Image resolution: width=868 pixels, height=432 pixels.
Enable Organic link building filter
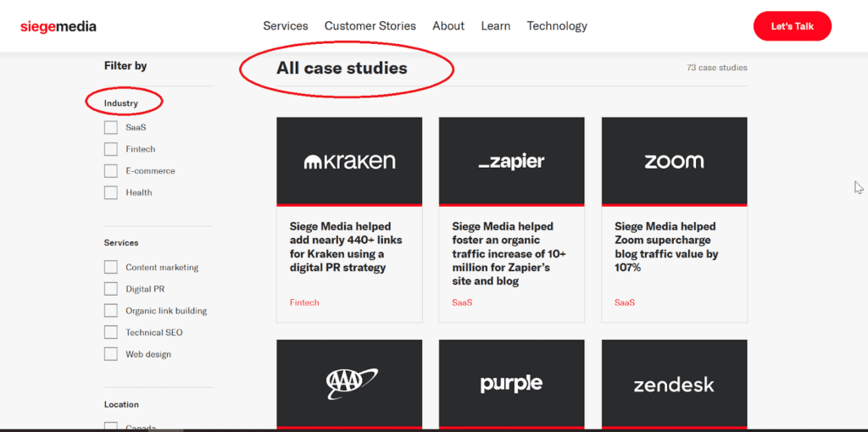click(111, 311)
